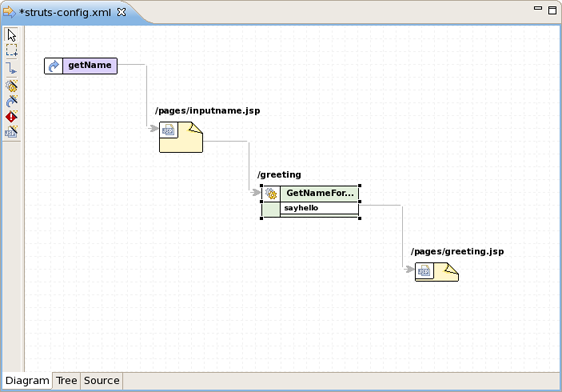Maximize the editor area
The width and height of the screenshot is (562, 392).
[552, 10]
